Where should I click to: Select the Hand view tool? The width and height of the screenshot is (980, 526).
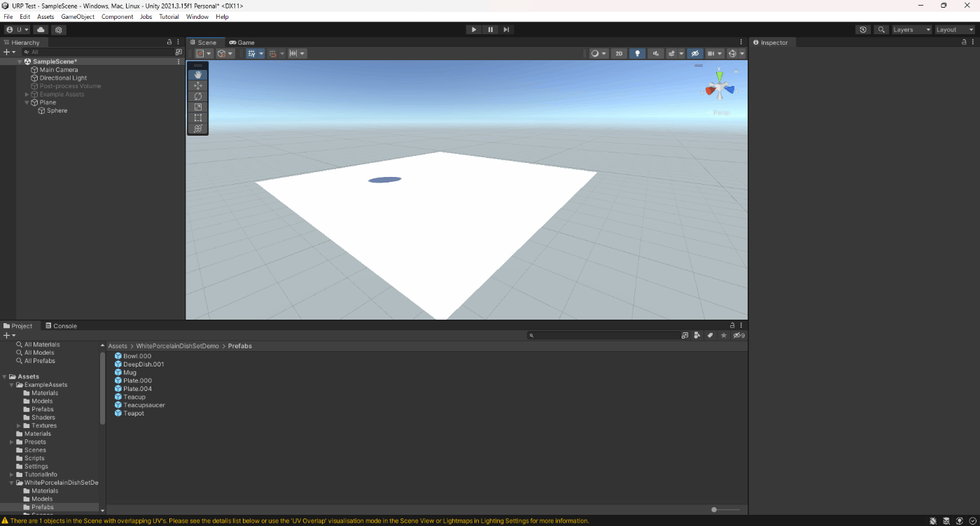pos(198,75)
